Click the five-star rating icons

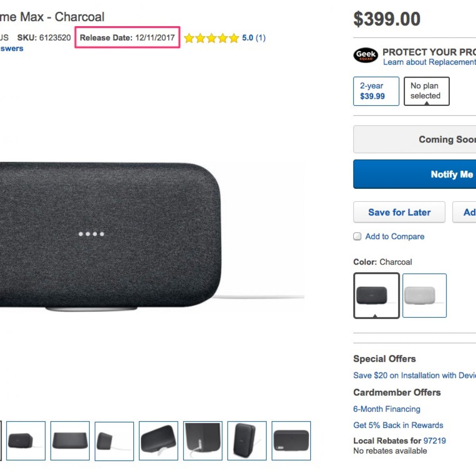point(211,38)
